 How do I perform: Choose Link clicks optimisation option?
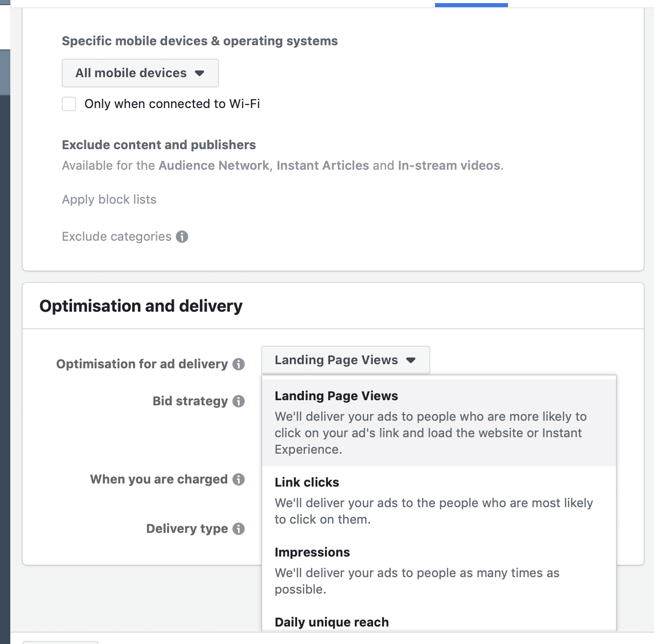(439, 500)
